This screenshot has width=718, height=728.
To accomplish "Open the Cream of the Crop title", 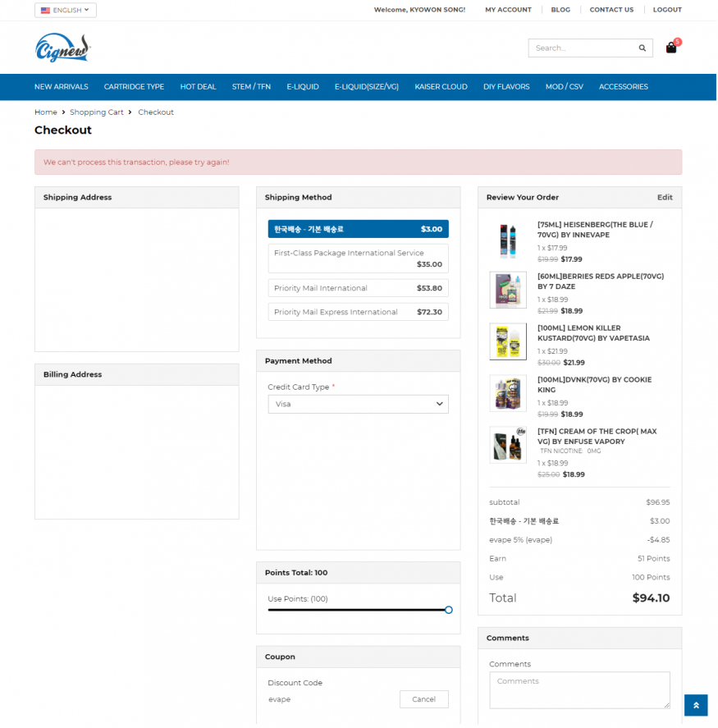I will 598,437.
